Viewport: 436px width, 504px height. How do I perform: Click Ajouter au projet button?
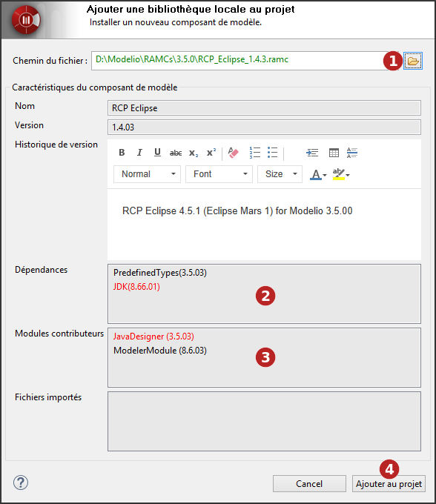pos(389,484)
